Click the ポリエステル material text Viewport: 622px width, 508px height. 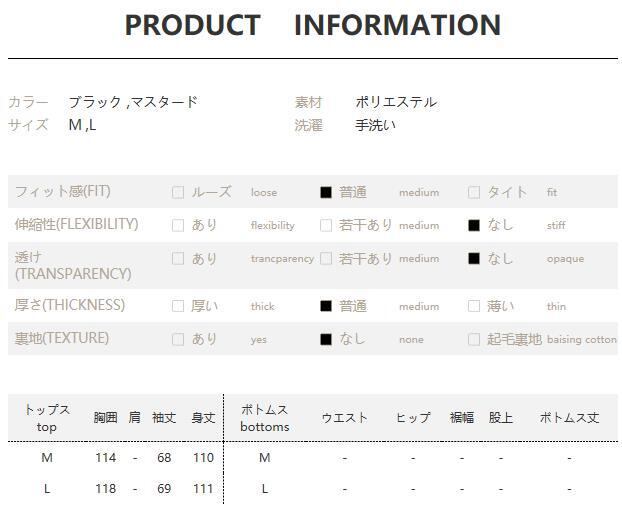396,102
